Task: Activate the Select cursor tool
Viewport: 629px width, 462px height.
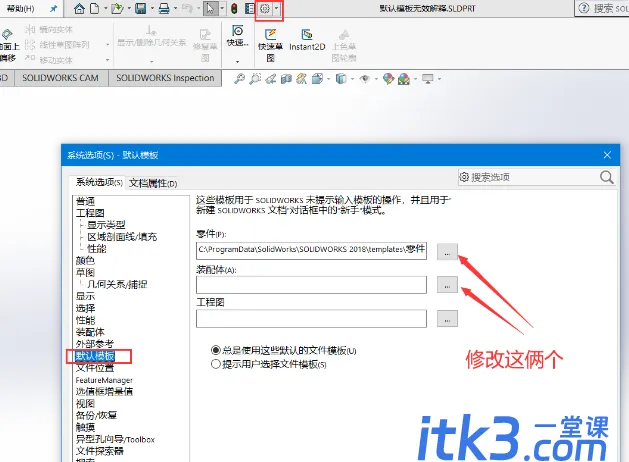Action: coord(211,8)
